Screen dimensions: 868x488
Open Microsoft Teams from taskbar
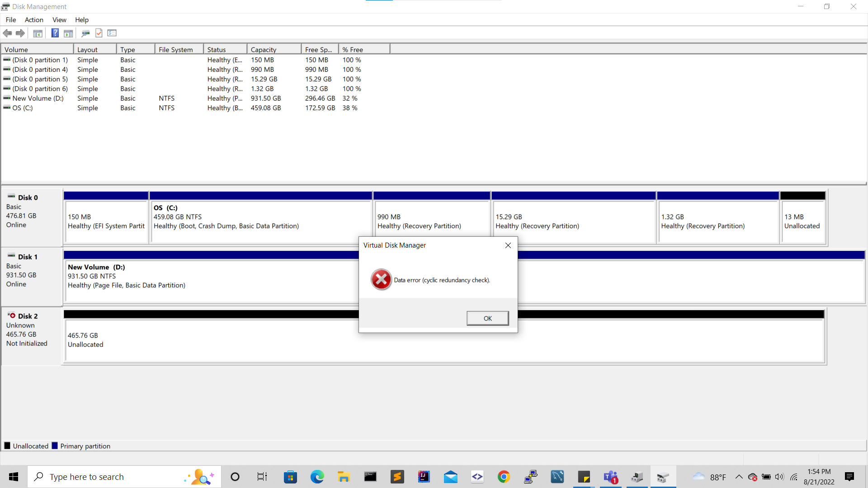pos(611,477)
